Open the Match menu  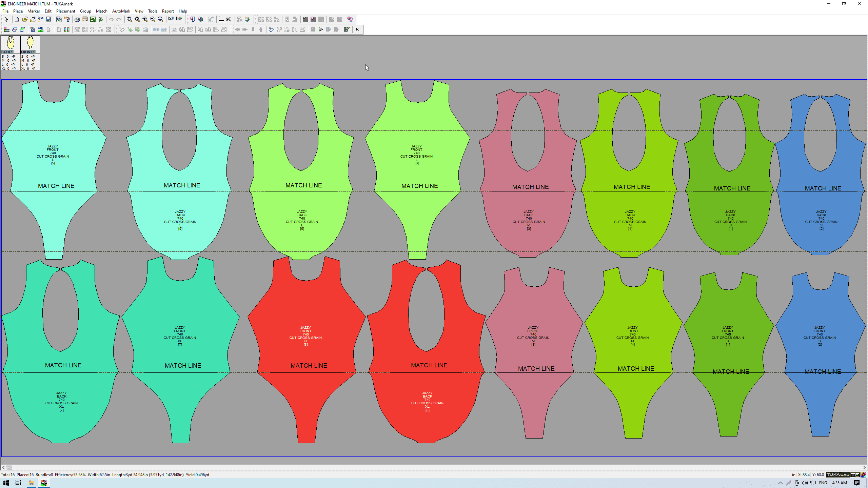tap(101, 11)
